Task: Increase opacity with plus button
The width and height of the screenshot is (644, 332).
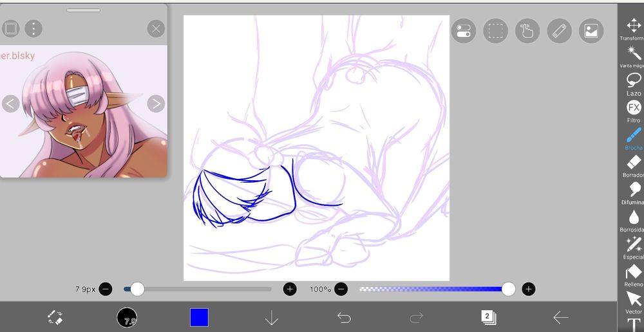Action: [x=529, y=290]
